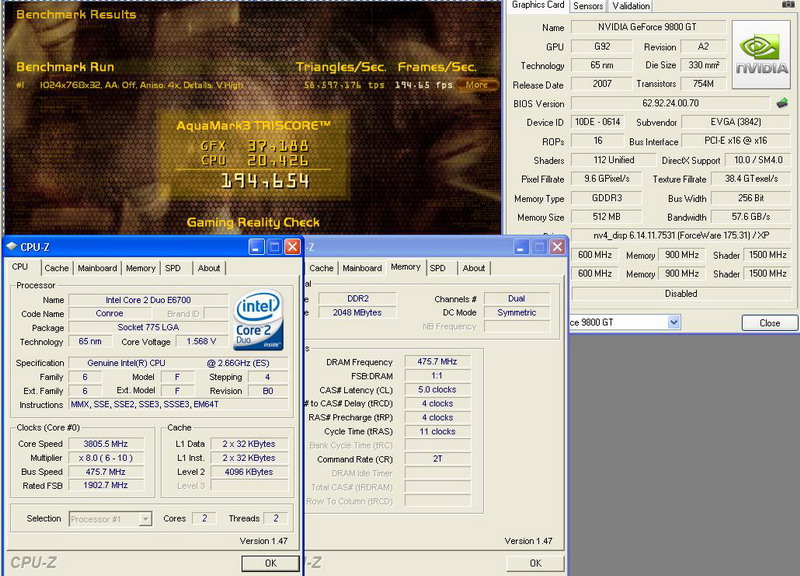Viewport: 800px width, 576px height.
Task: Click the GPU name NVIDIA GeForce 9800 GT
Action: click(x=648, y=27)
